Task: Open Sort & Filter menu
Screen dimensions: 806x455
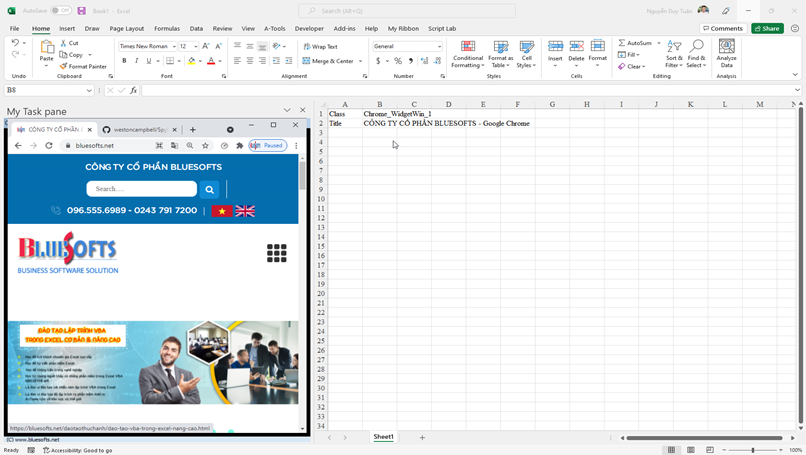Action: coord(674,53)
